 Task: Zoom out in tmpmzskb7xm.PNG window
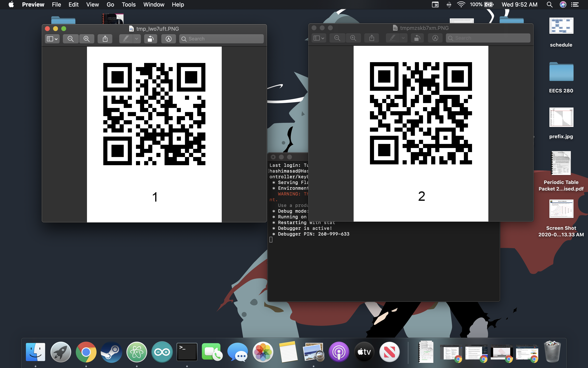tap(337, 38)
